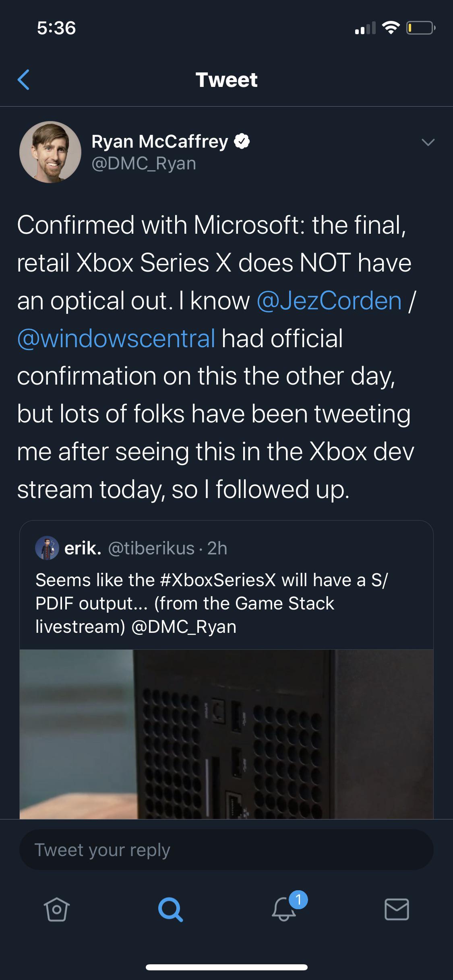Viewport: 453px width, 980px height.
Task: Tap the battery indicator
Action: [419, 28]
